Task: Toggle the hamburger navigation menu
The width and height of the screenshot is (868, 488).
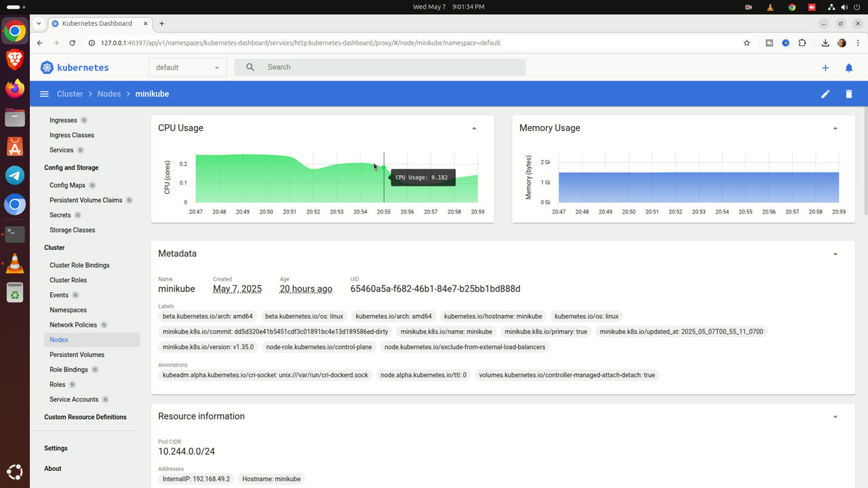Action: coord(44,94)
